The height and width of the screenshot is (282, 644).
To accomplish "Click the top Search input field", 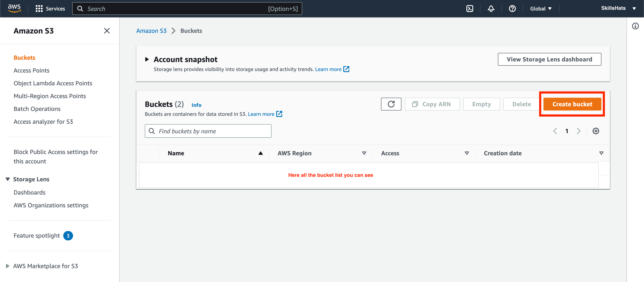I will click(187, 9).
